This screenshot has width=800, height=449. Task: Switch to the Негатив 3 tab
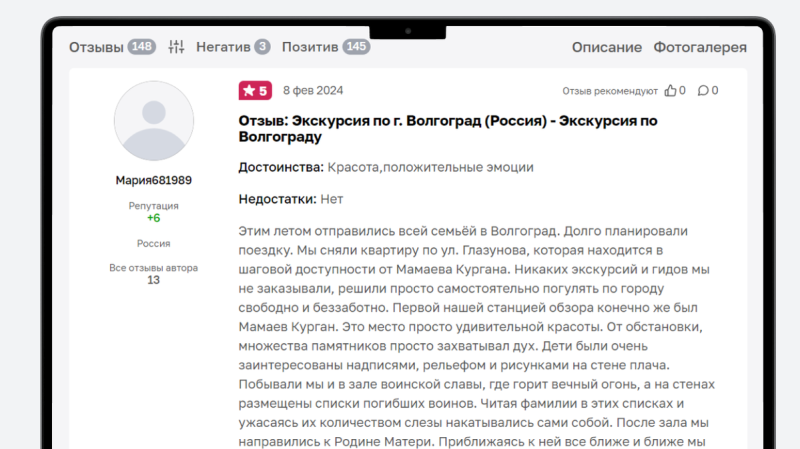(233, 47)
